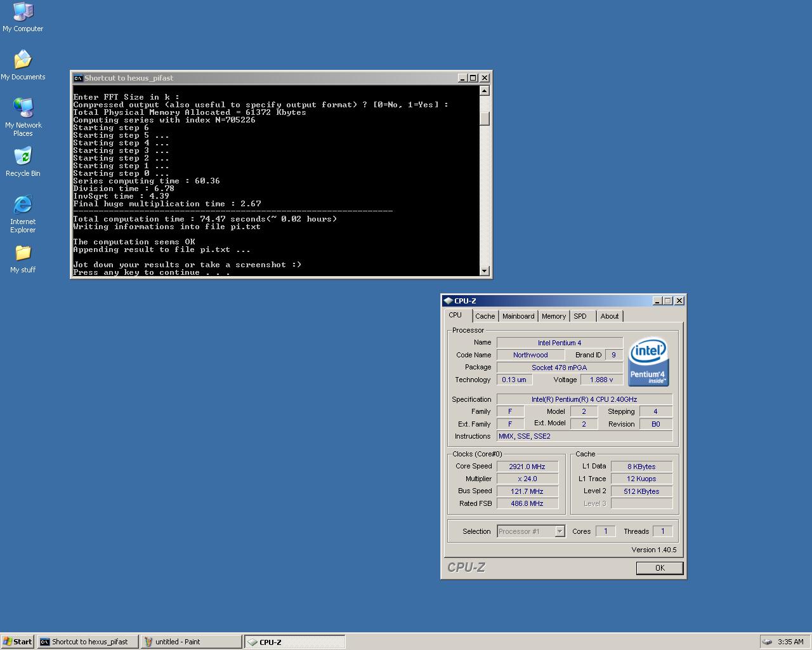Click the L1 Data value '8 KBytes'
Image resolution: width=812 pixels, height=650 pixels.
[641, 467]
